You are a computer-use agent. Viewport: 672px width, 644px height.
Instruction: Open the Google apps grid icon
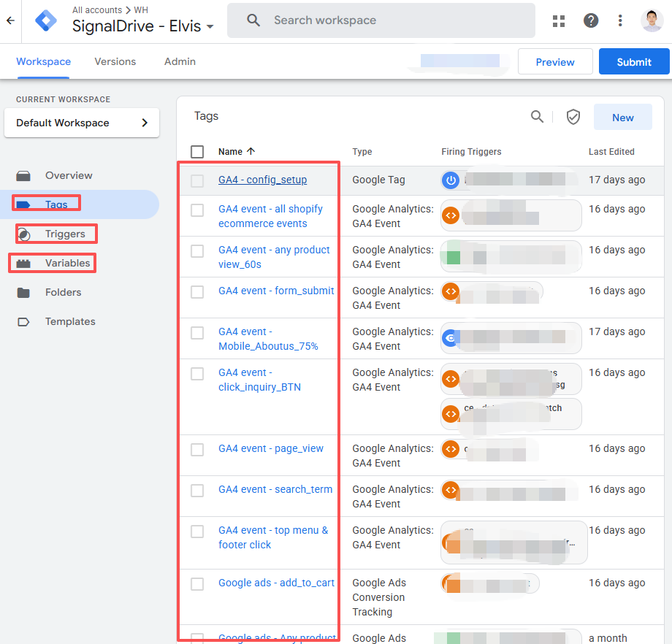pyautogui.click(x=559, y=20)
